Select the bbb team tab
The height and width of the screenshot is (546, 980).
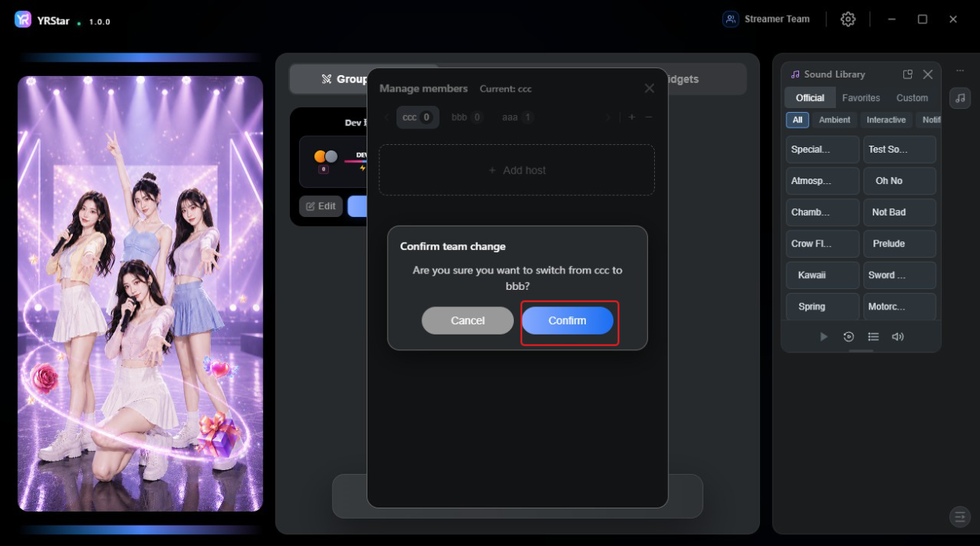coord(467,118)
